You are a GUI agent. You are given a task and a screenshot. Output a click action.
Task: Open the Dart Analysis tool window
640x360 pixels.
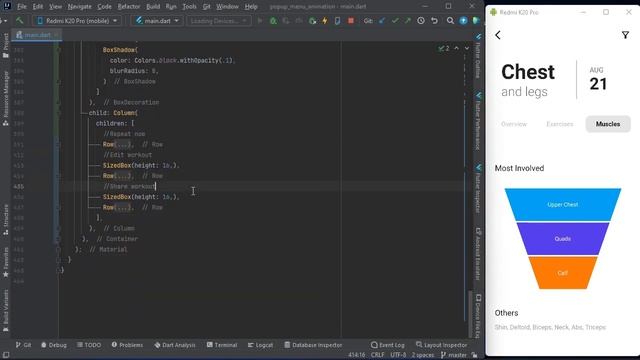point(175,345)
